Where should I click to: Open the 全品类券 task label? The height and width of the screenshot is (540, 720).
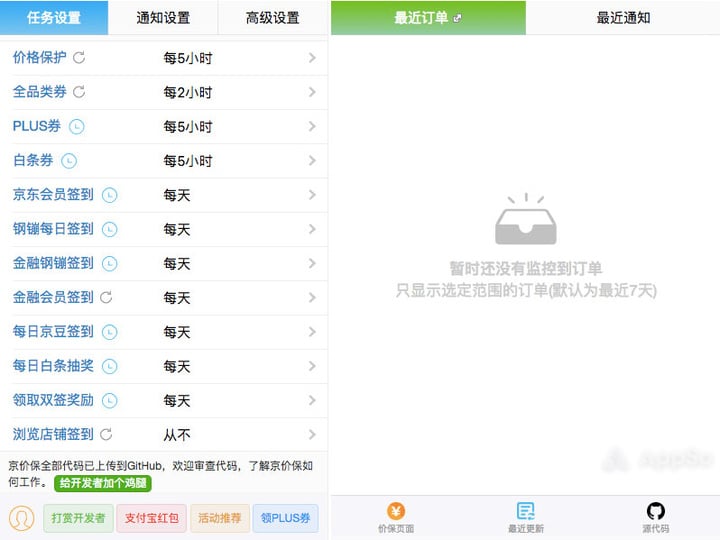coord(39,92)
